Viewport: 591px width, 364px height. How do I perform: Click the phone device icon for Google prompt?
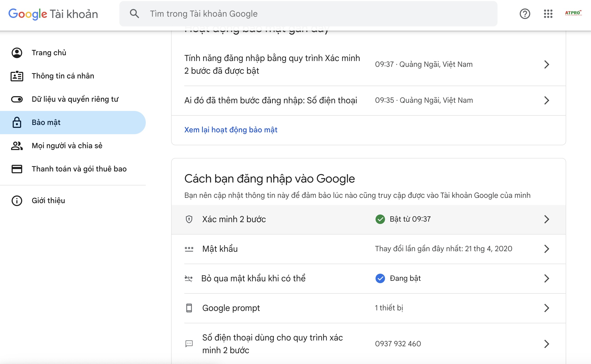[x=189, y=308]
